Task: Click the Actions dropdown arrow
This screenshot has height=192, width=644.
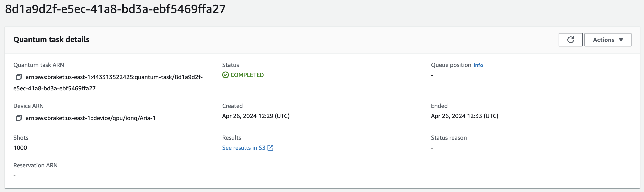Action: [x=621, y=40]
